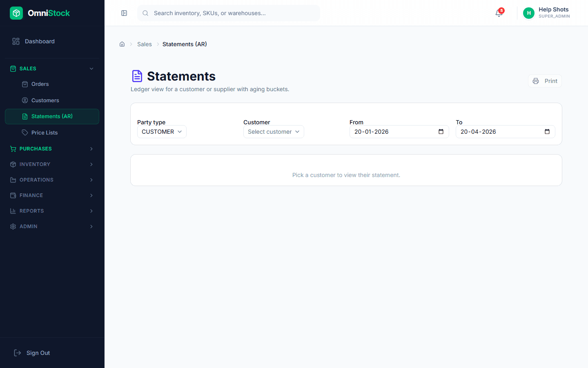Click the Inventory box icon
The width and height of the screenshot is (588, 368).
click(13, 164)
